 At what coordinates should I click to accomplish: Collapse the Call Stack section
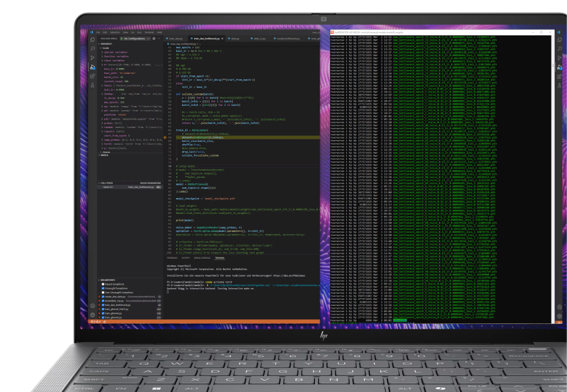coord(99,183)
